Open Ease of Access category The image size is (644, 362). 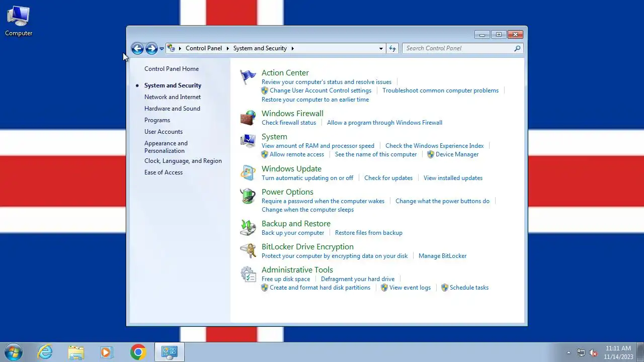click(x=164, y=172)
